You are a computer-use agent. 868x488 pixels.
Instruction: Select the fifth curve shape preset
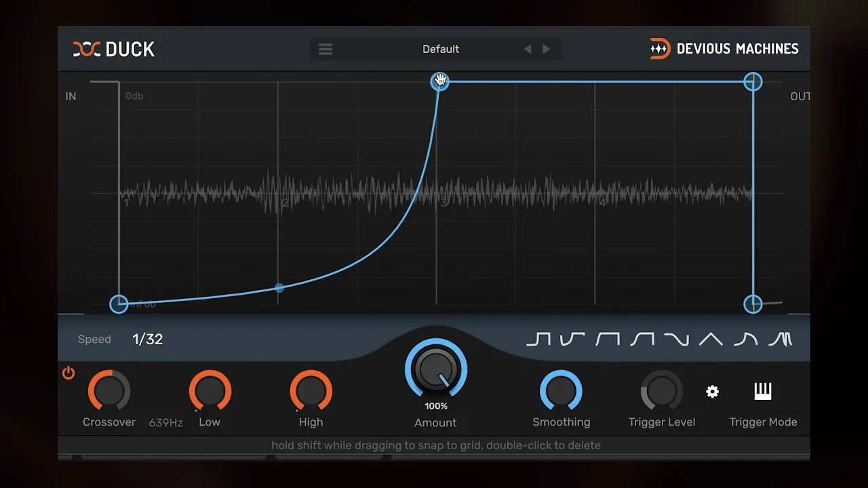click(676, 339)
